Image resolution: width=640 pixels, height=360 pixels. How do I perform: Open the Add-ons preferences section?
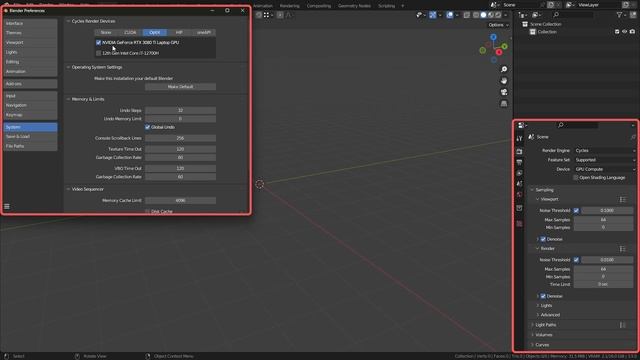30,84
